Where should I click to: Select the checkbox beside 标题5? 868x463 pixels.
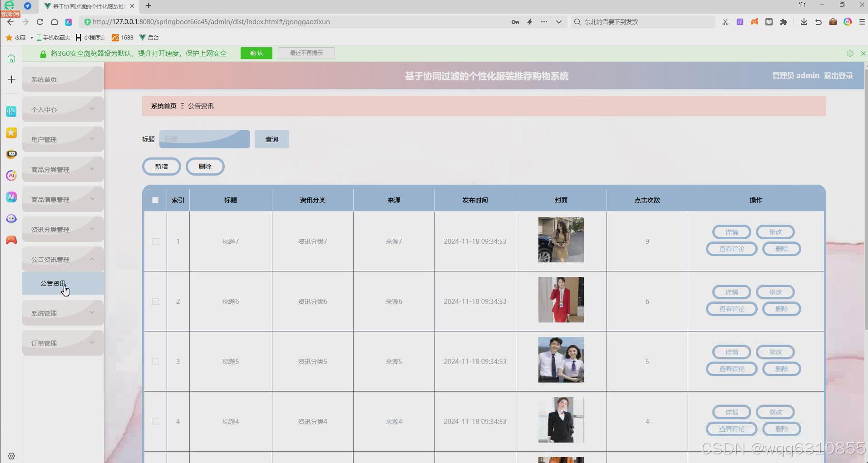click(x=155, y=361)
